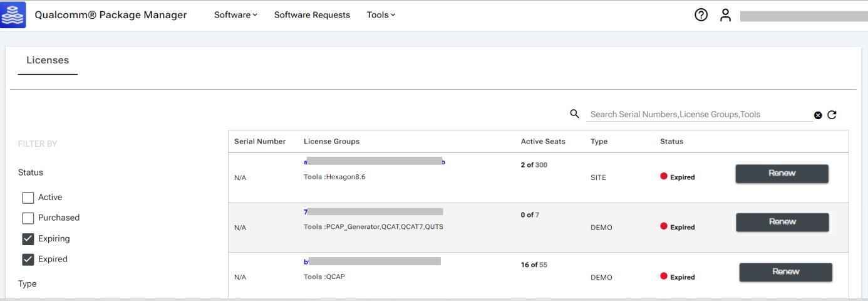
Task: Enable the Active status filter
Action: click(28, 198)
